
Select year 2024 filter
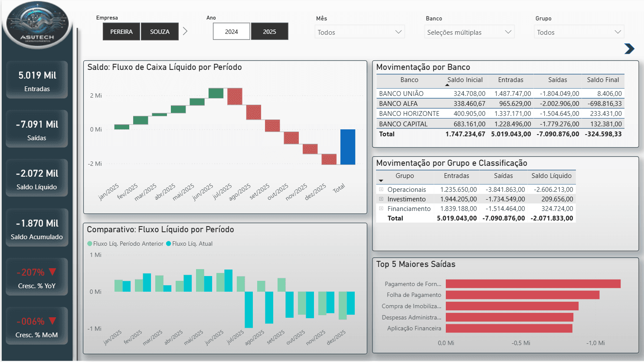[x=232, y=32]
